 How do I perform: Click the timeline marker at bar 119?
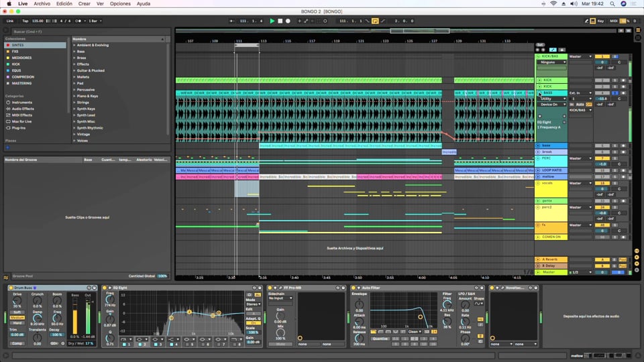[337, 41]
